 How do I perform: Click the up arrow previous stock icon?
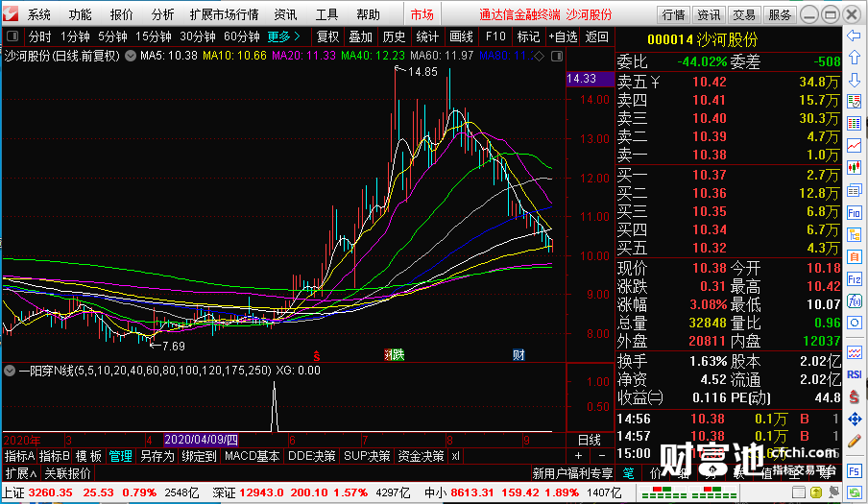pos(855,58)
